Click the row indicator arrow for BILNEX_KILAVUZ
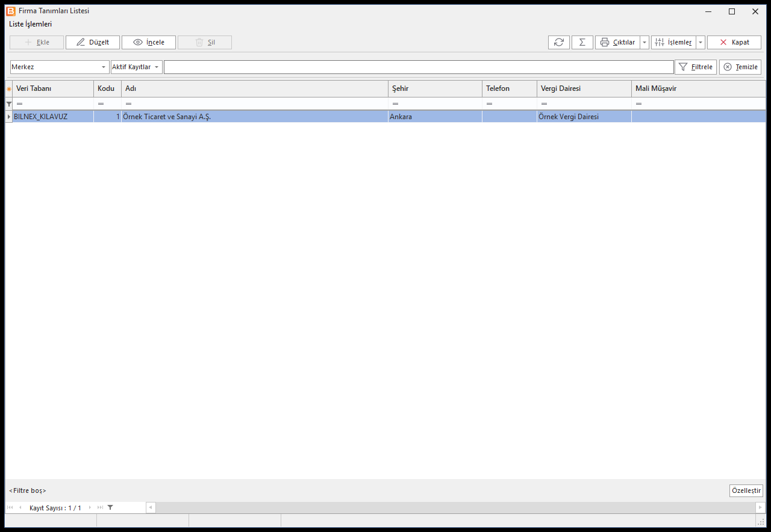Image resolution: width=771 pixels, height=532 pixels. tap(8, 117)
